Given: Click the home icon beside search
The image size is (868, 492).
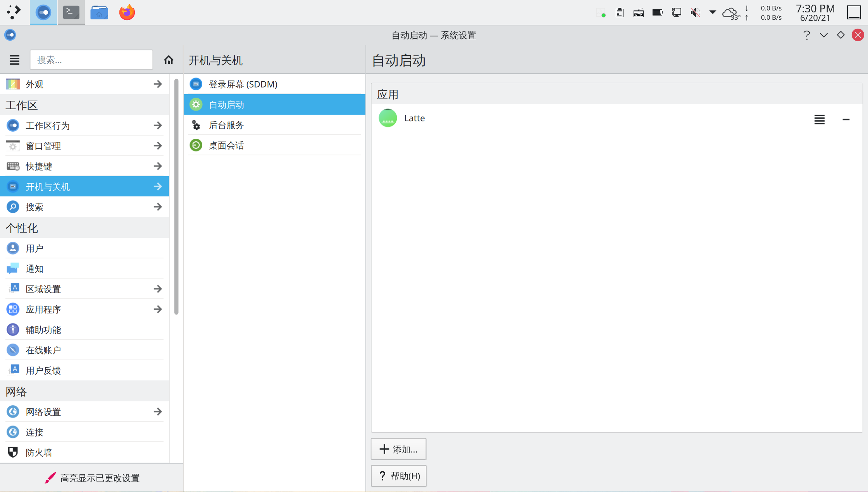Looking at the screenshot, I should 169,60.
